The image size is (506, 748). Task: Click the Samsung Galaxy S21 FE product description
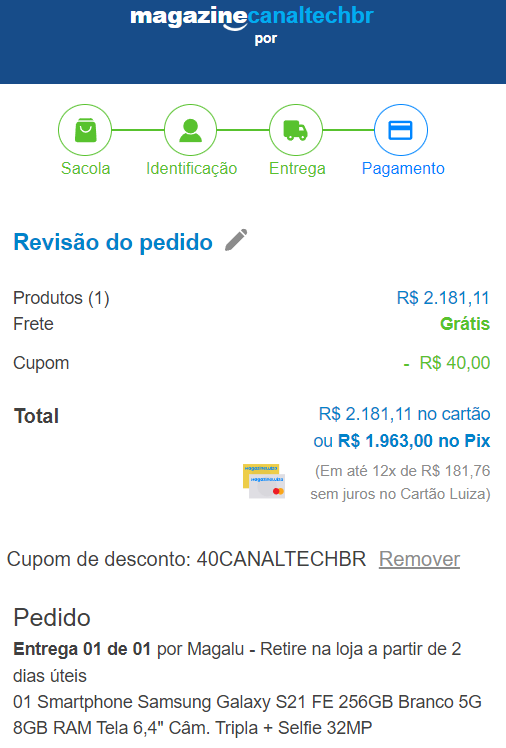click(x=248, y=715)
